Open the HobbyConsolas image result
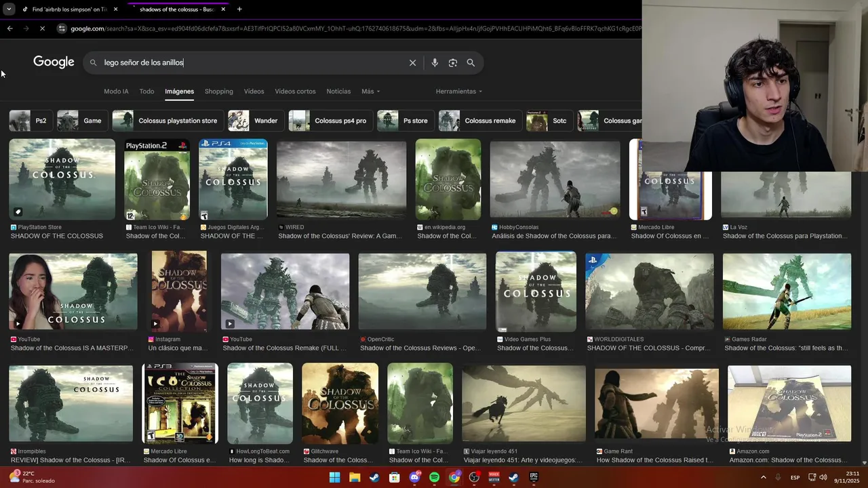Screen dimensions: 868x488 pyautogui.click(x=555, y=180)
